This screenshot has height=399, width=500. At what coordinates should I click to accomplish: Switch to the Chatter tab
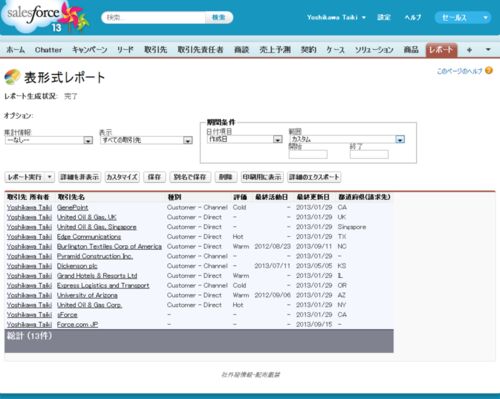[48, 50]
